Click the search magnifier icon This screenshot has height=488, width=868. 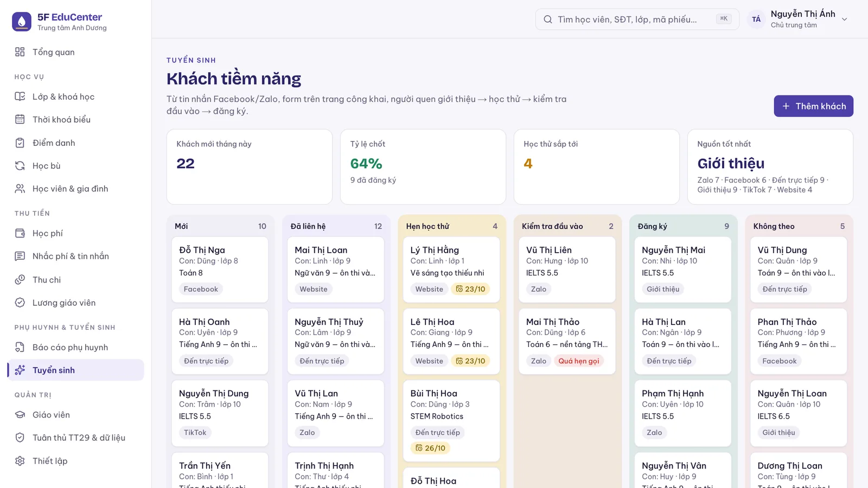pyautogui.click(x=548, y=20)
